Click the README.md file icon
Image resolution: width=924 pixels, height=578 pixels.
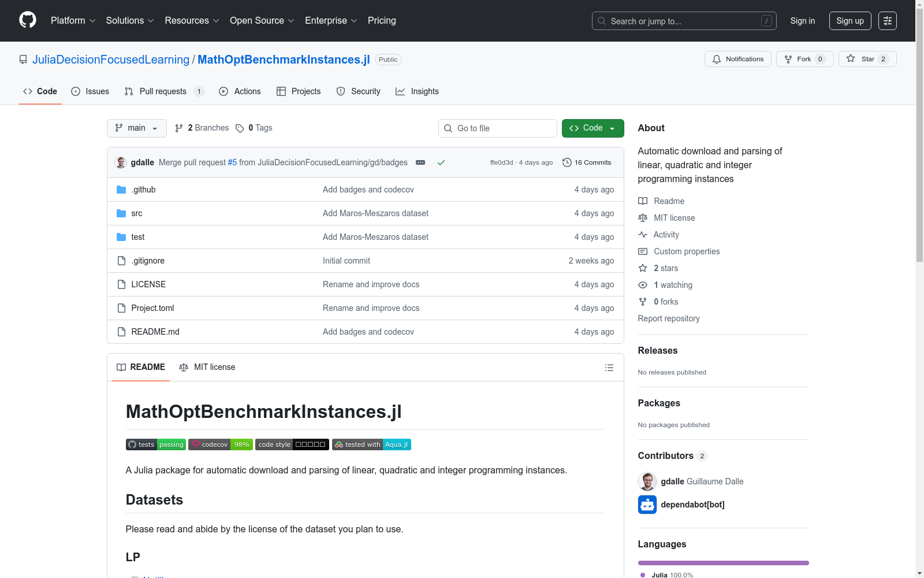pos(121,332)
